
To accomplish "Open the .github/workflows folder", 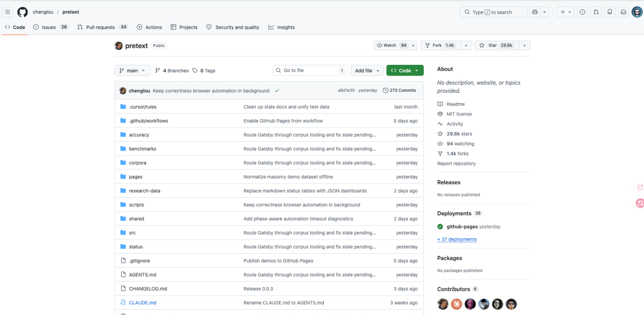I will click(x=148, y=121).
